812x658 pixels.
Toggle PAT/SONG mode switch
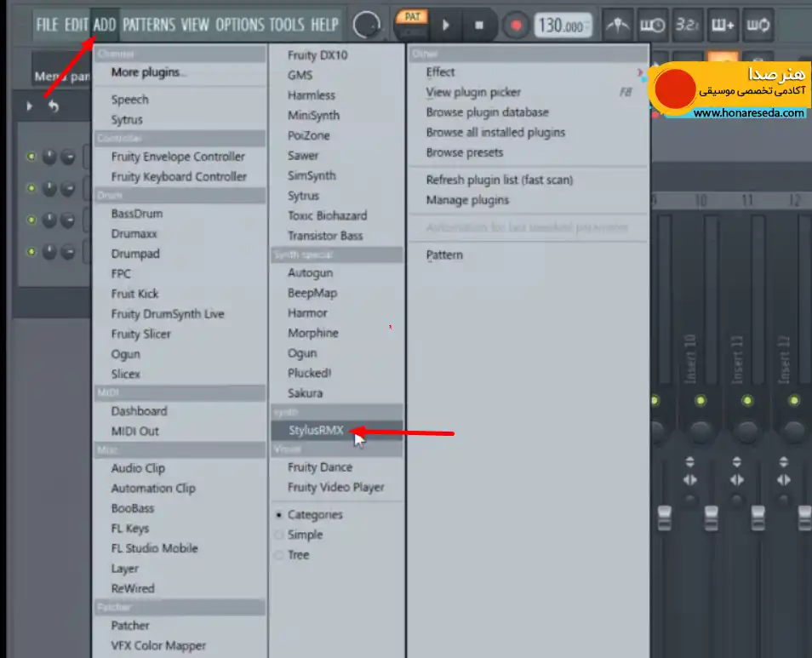(412, 25)
